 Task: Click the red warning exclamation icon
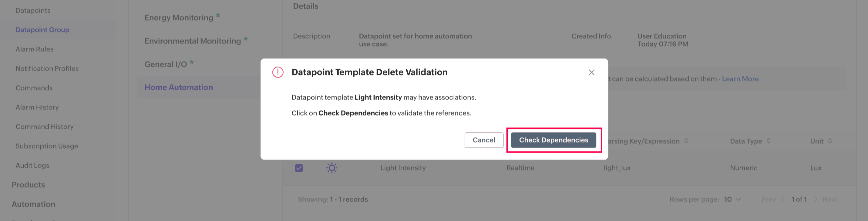coord(278,72)
